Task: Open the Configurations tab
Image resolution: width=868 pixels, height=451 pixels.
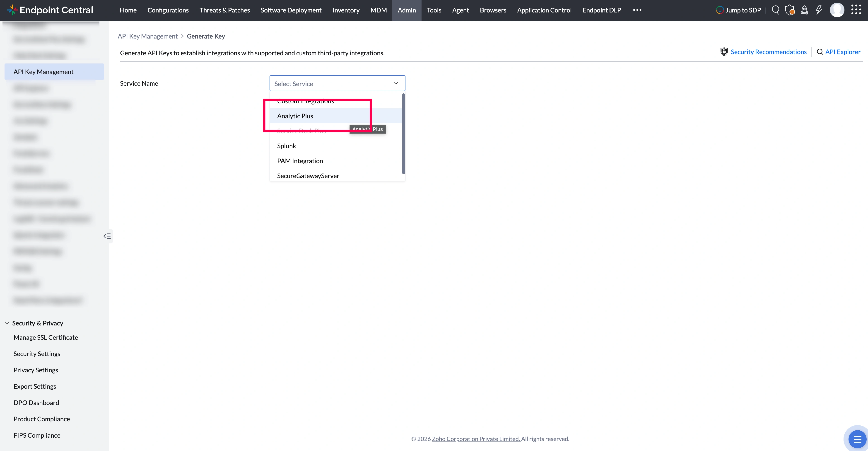Action: click(168, 10)
